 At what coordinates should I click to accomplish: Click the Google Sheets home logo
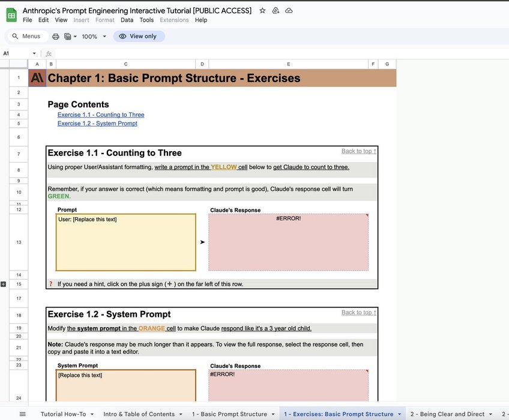11,15
